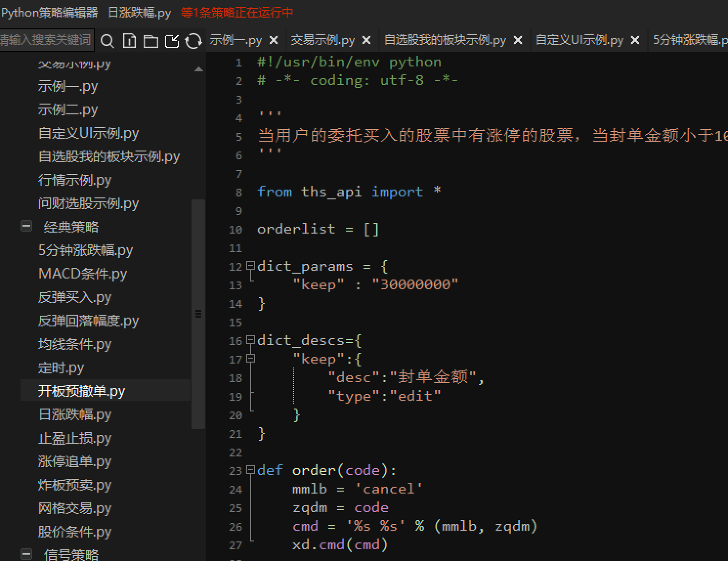Click the file list scrollbar thumb

coord(198,314)
